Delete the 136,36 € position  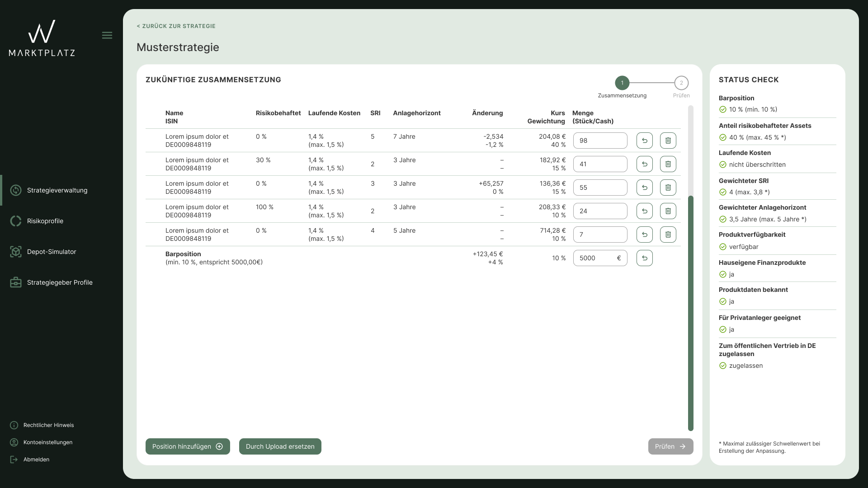point(668,188)
